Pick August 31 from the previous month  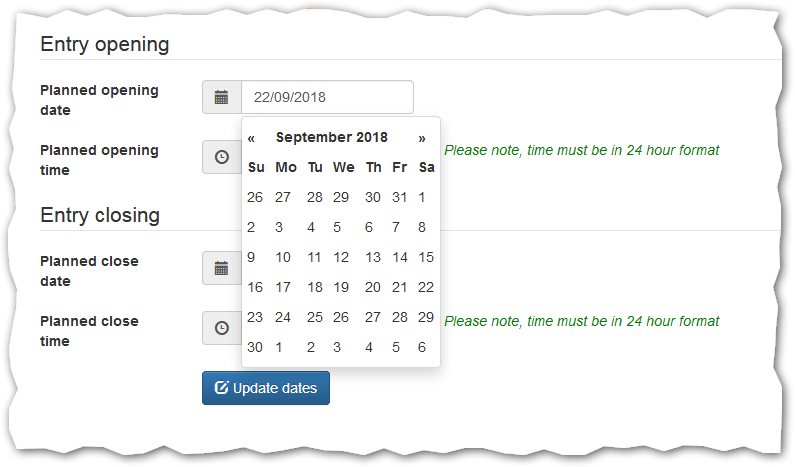tap(400, 197)
